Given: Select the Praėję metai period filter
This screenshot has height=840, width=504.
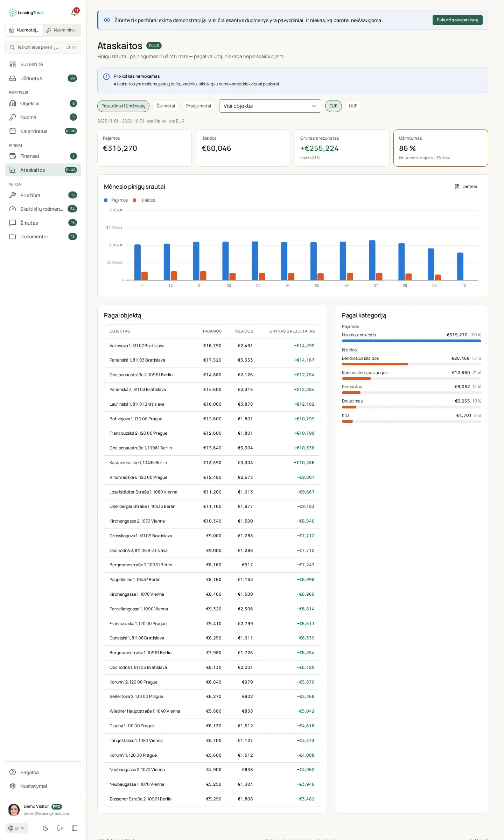Looking at the screenshot, I should pos(198,106).
